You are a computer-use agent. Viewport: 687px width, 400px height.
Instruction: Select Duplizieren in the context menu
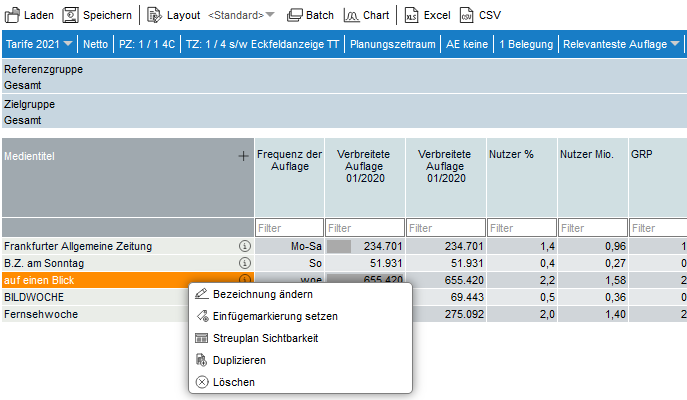pos(239,360)
